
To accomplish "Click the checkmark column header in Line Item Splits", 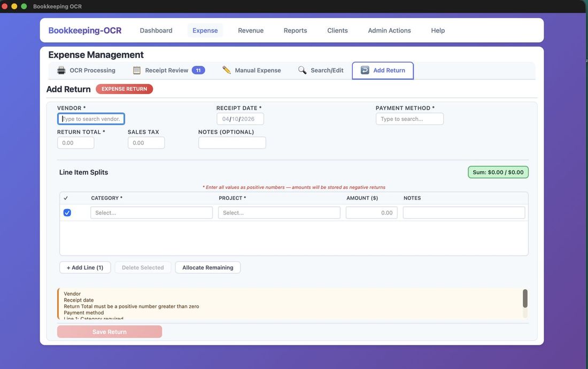I will 65,197.
